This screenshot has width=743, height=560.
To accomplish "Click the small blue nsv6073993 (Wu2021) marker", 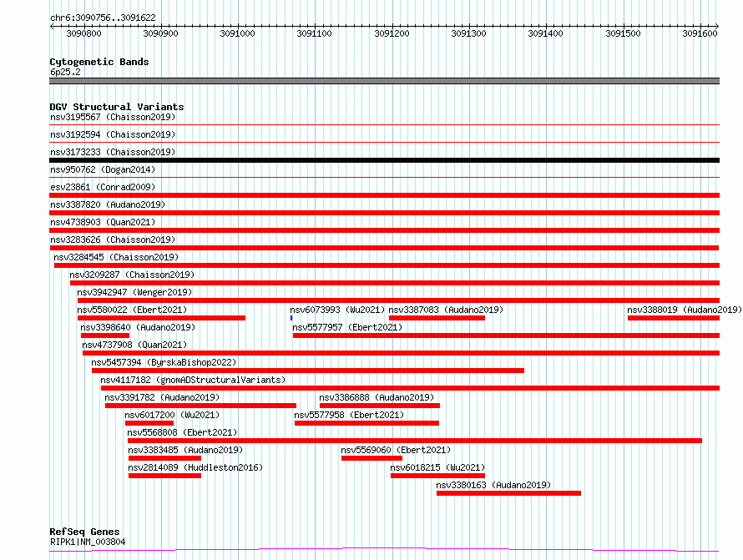I will 291,318.
